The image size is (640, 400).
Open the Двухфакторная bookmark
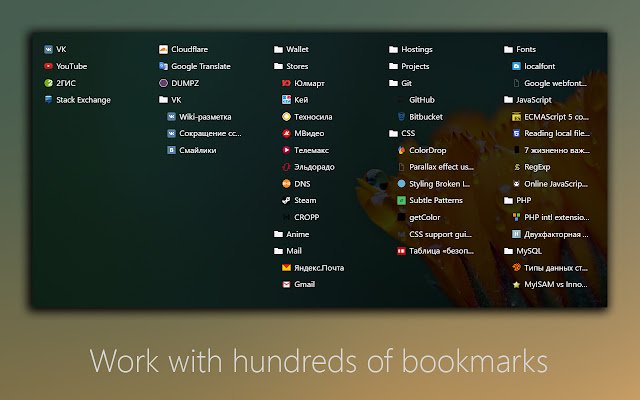[550, 234]
